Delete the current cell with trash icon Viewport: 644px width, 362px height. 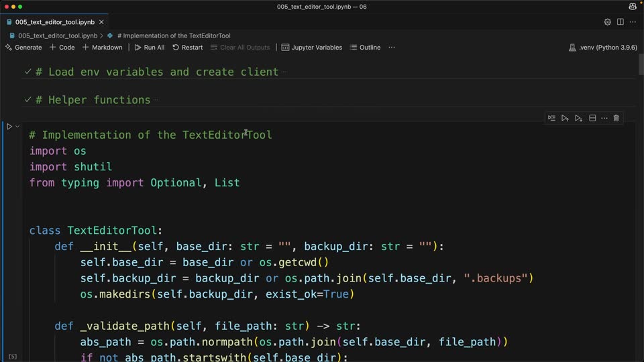[x=616, y=118]
